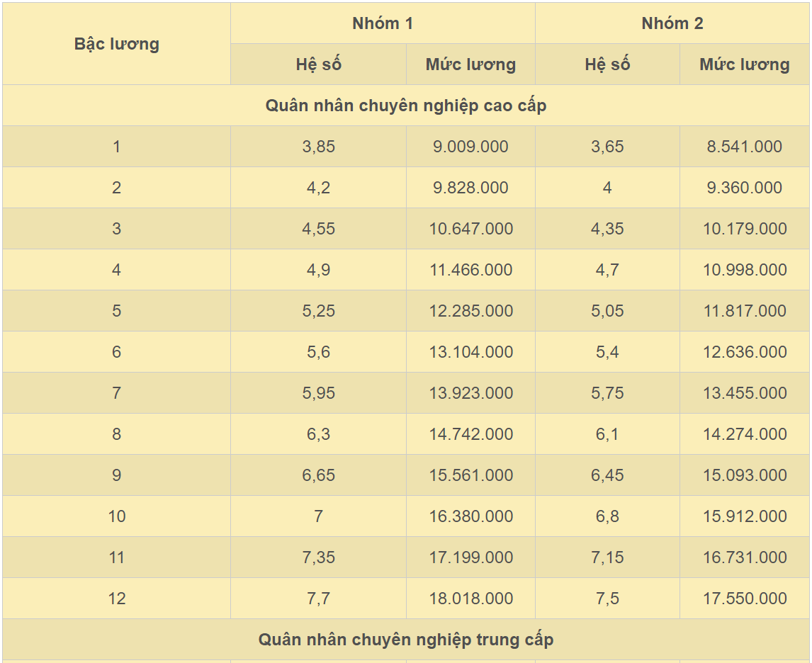The height and width of the screenshot is (663, 812).
Task: Select the salary value 17.550.000
Action: point(744,599)
